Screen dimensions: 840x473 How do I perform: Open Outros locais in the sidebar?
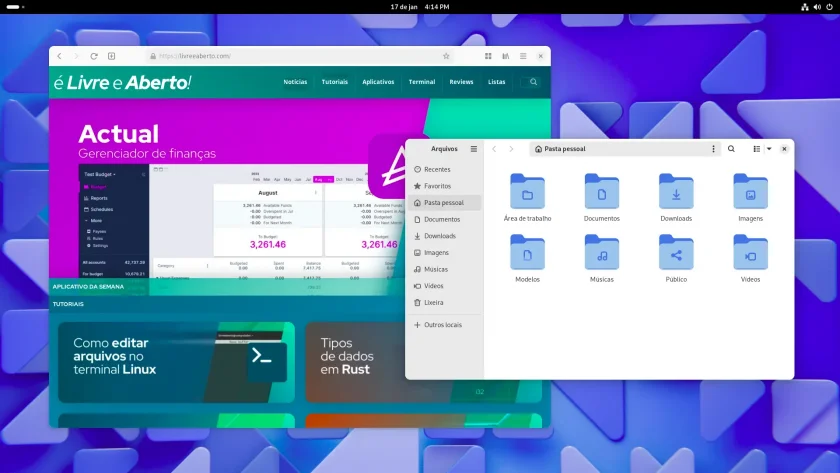click(x=445, y=325)
